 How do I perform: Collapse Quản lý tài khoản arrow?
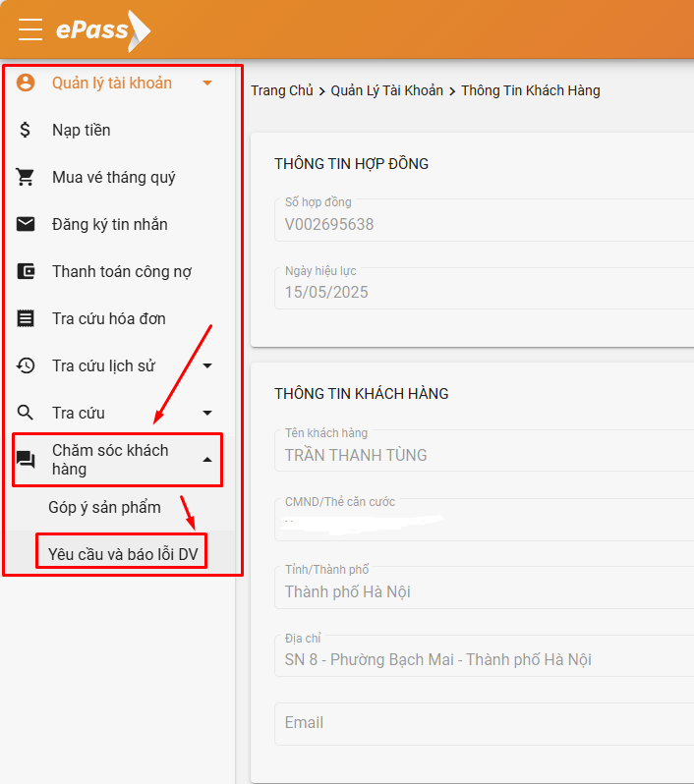[x=207, y=84]
